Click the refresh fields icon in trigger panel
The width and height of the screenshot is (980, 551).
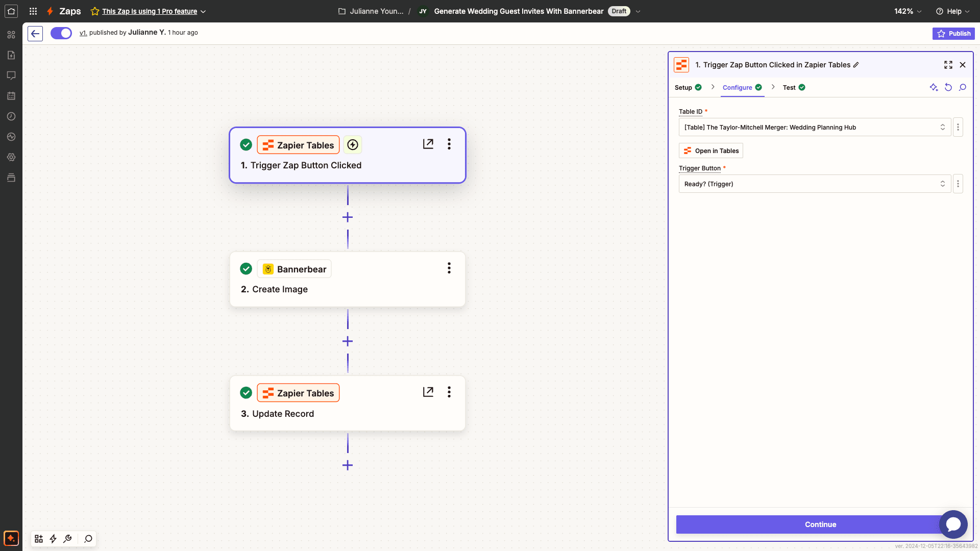[948, 87]
